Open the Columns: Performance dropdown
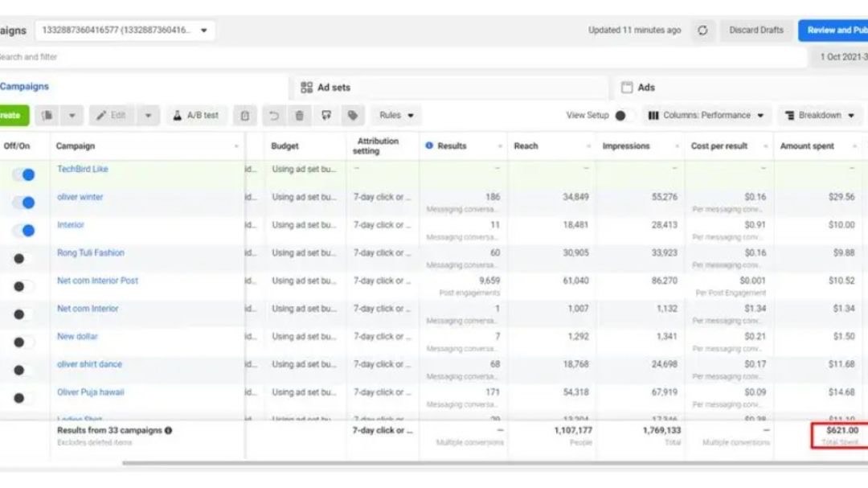 point(706,116)
